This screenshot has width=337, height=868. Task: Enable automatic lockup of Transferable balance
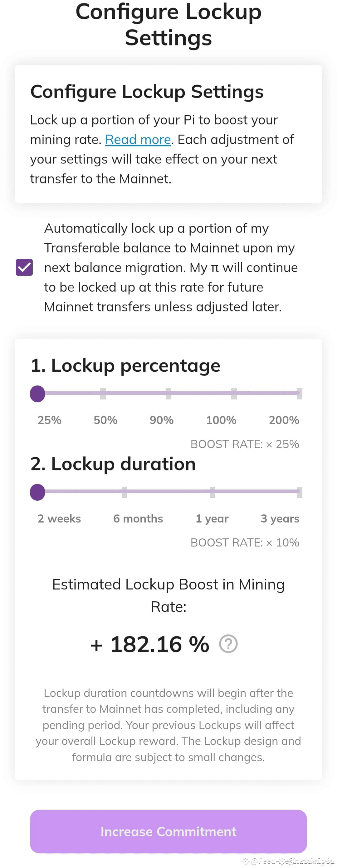(25, 267)
